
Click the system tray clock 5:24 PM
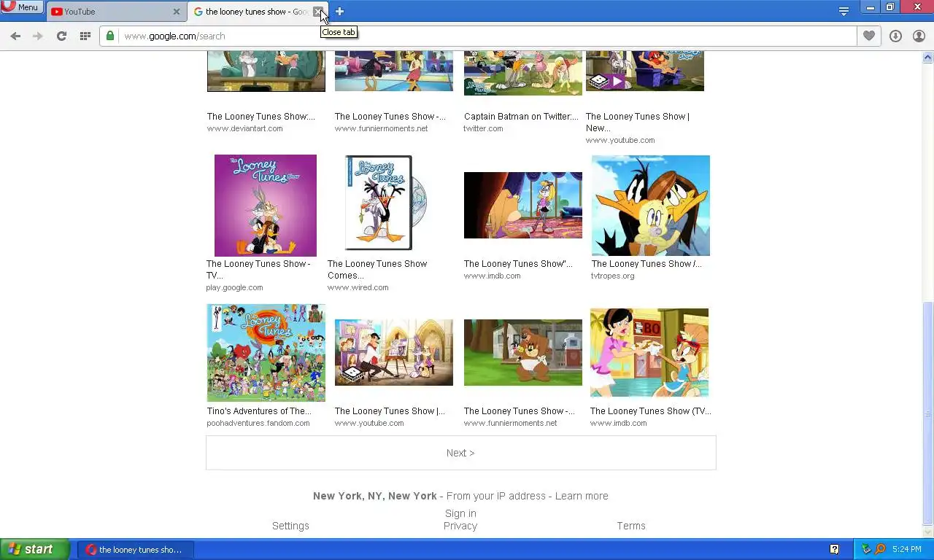[906, 550]
